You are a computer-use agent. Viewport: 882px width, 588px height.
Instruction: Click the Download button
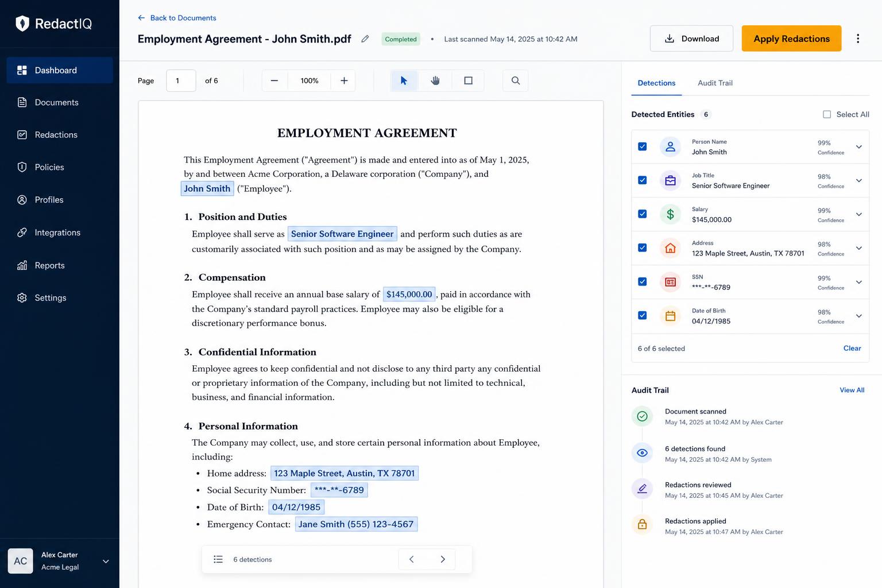coord(691,38)
